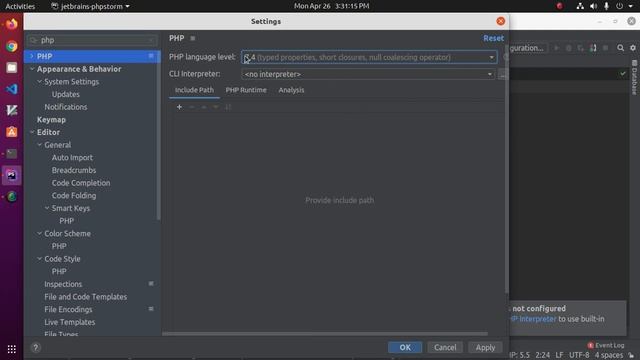
Task: Select Keymap in settings tree
Action: pyautogui.click(x=51, y=120)
